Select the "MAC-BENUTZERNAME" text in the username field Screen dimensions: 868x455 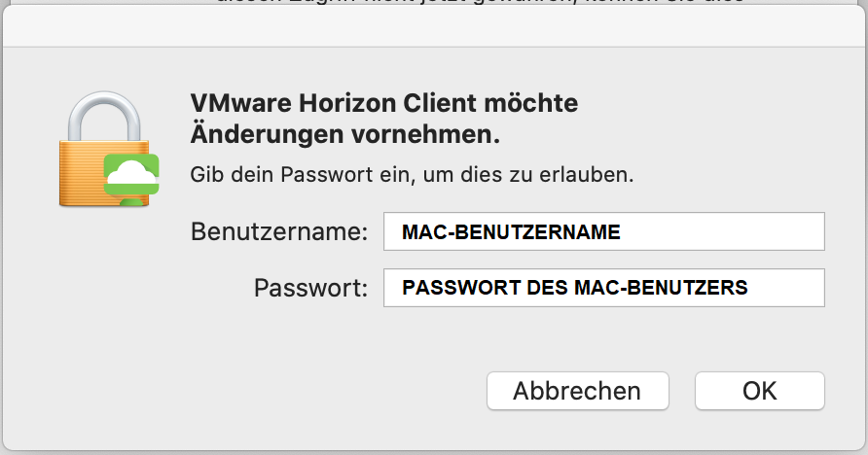(511, 232)
